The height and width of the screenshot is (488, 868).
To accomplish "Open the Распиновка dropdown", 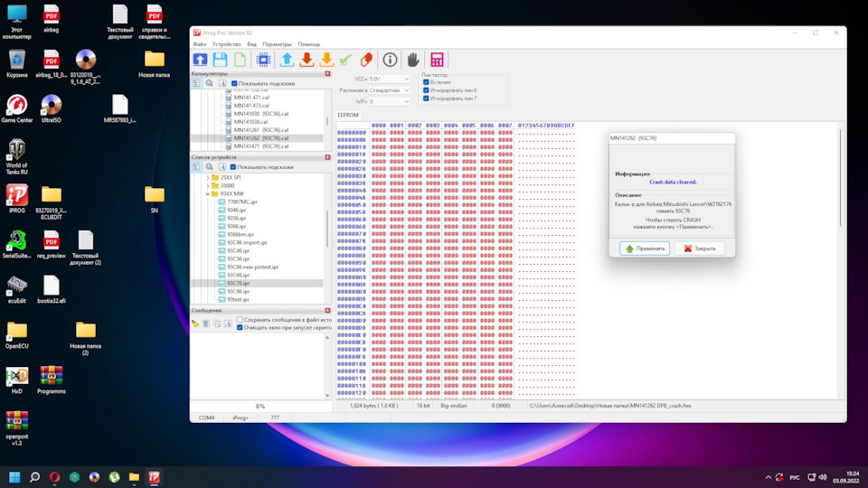I will point(389,90).
